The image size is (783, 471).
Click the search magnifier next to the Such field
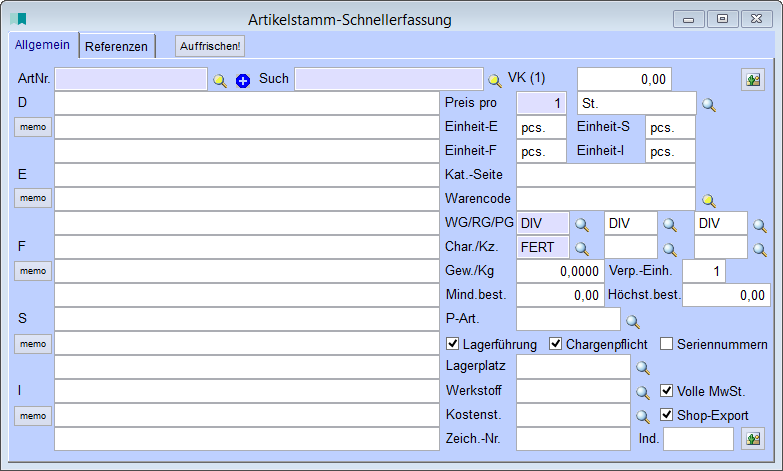pos(494,80)
